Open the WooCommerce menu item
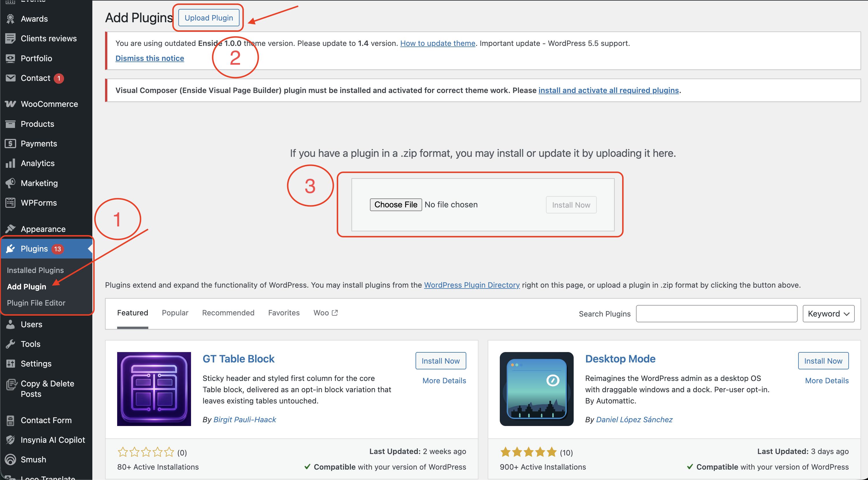868x480 pixels. click(x=46, y=104)
